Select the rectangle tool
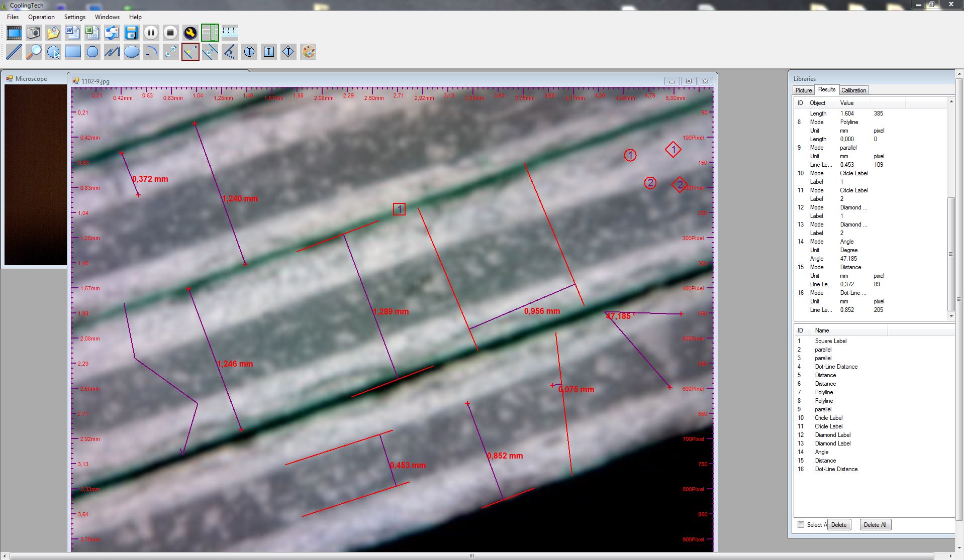Viewport: 964px width, 560px height. click(x=73, y=52)
